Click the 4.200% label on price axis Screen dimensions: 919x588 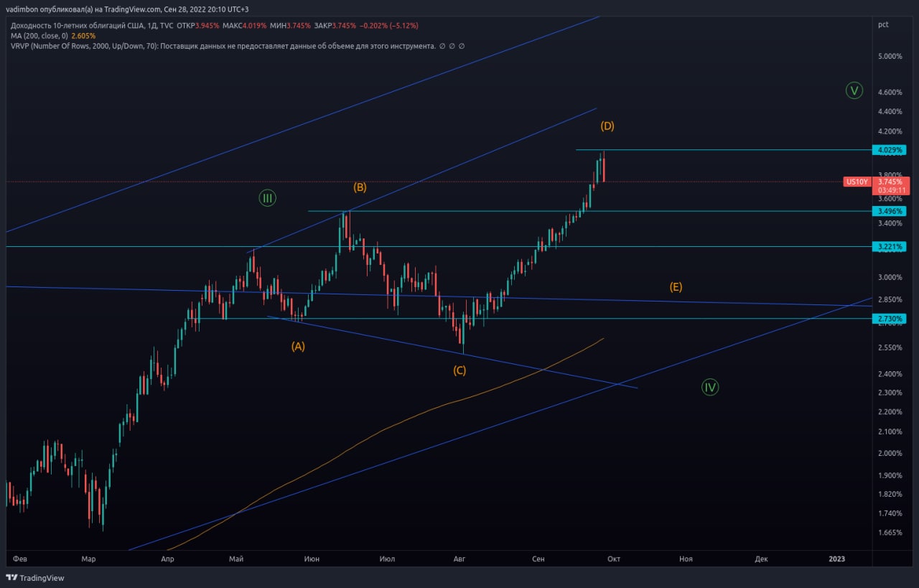890,131
